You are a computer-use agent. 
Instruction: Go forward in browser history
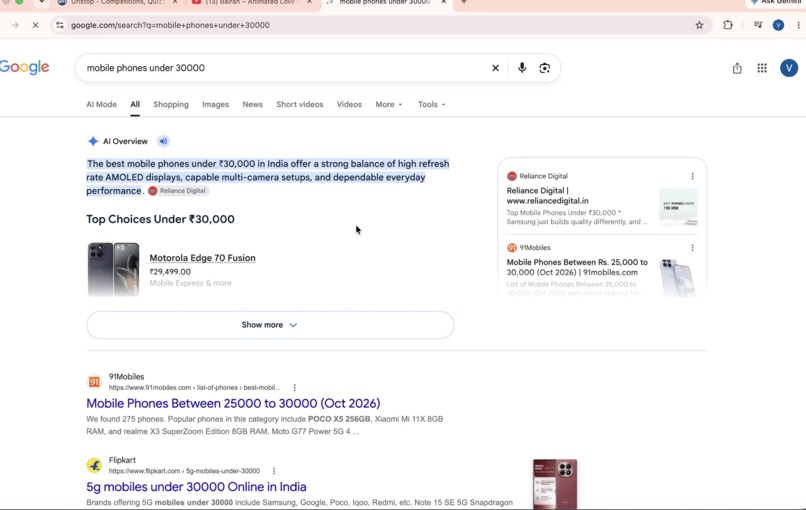15,25
